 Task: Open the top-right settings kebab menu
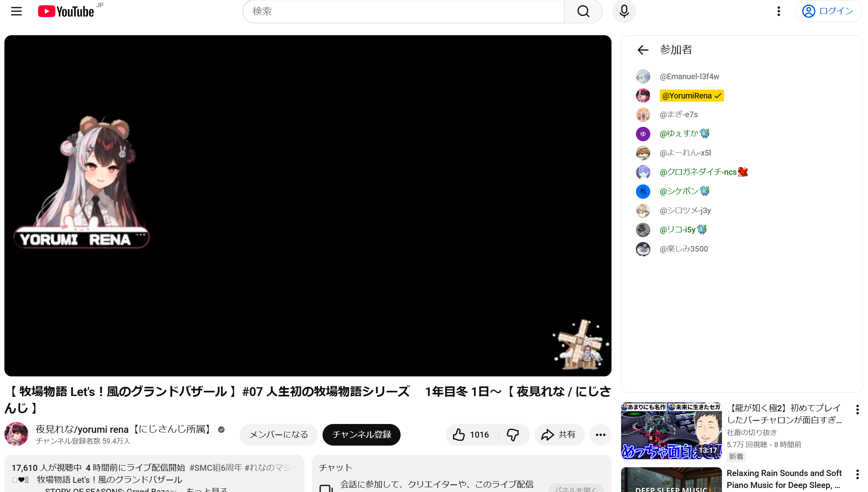click(x=778, y=11)
